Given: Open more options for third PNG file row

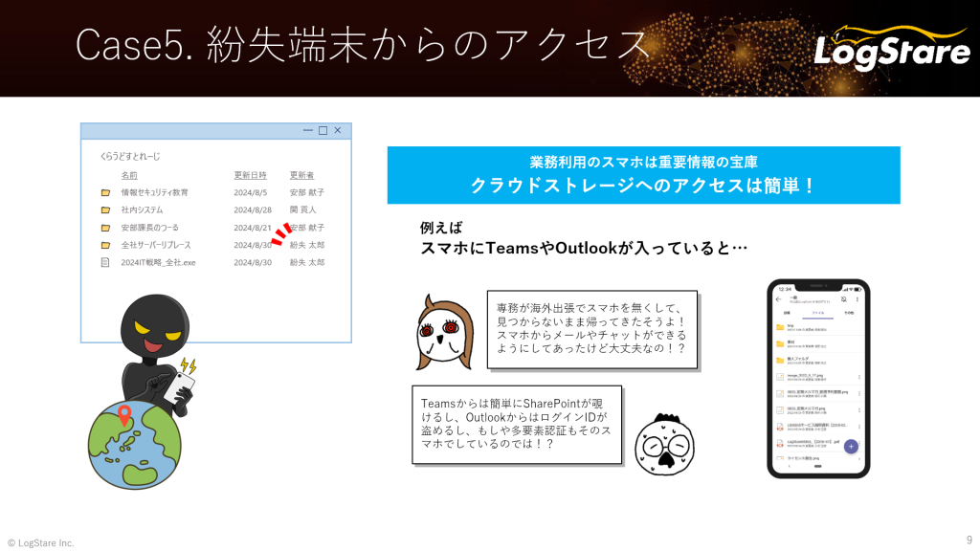Looking at the screenshot, I should [858, 410].
